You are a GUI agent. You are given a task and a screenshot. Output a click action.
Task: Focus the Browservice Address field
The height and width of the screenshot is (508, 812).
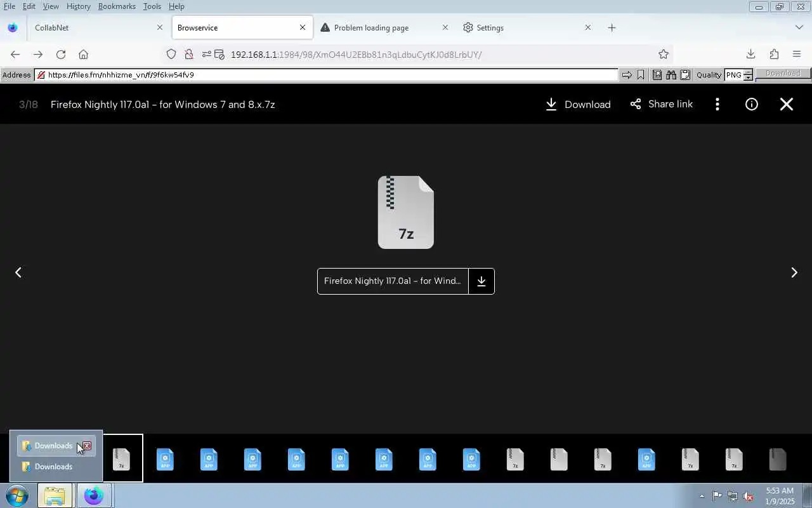(x=327, y=75)
